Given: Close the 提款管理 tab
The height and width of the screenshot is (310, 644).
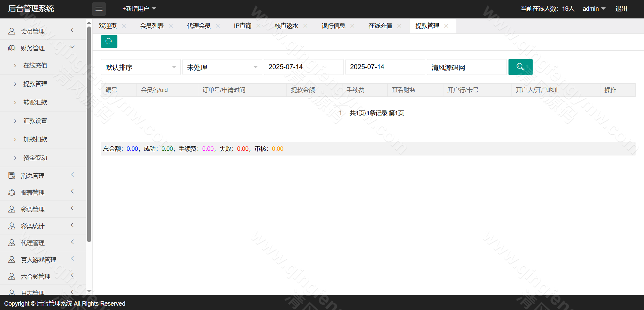Looking at the screenshot, I should click(x=446, y=26).
